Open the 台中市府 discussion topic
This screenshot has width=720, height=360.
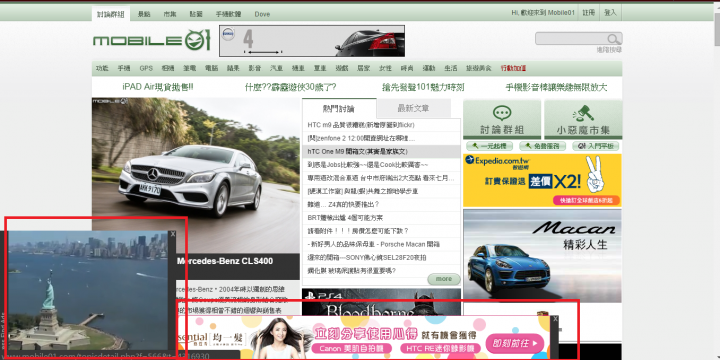coord(381,178)
